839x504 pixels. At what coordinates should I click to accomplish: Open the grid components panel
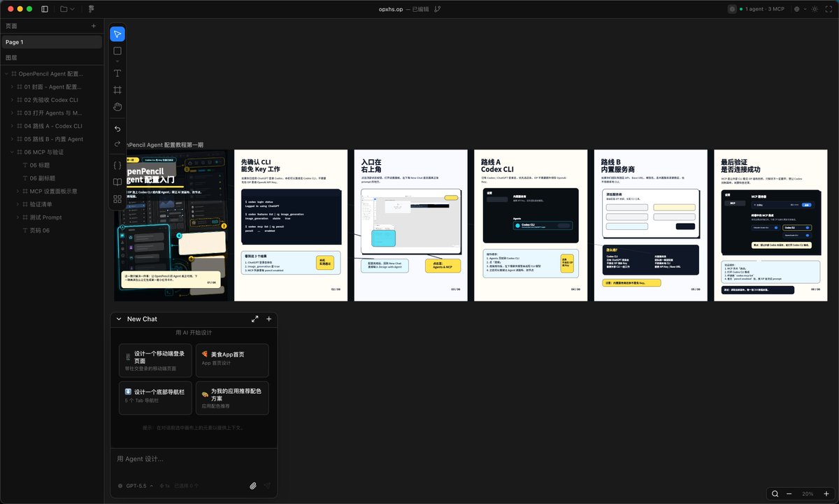(x=117, y=199)
